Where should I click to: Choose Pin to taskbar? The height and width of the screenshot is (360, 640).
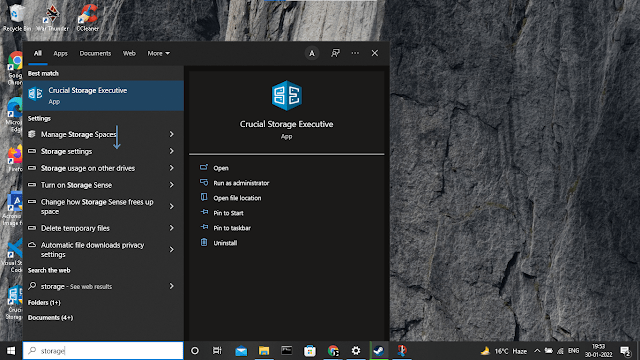[x=225, y=228]
